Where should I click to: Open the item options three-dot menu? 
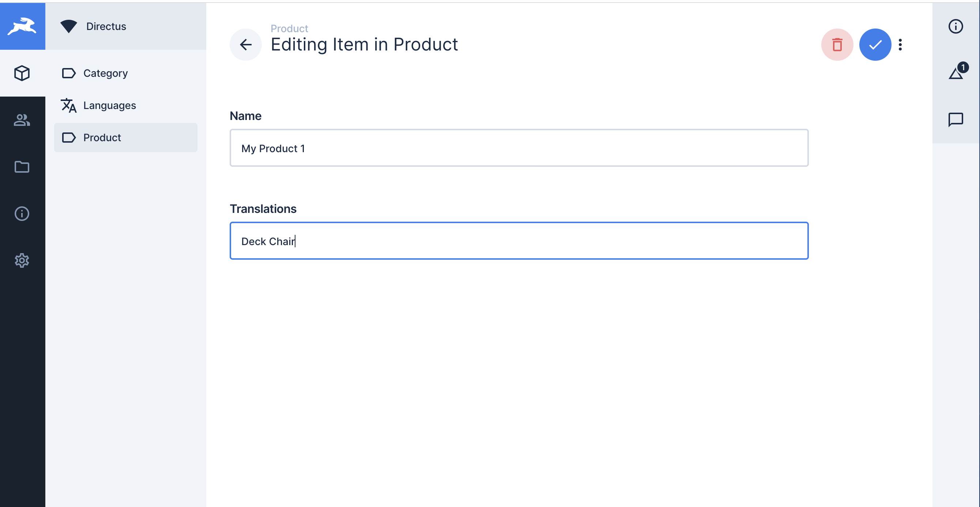click(901, 45)
